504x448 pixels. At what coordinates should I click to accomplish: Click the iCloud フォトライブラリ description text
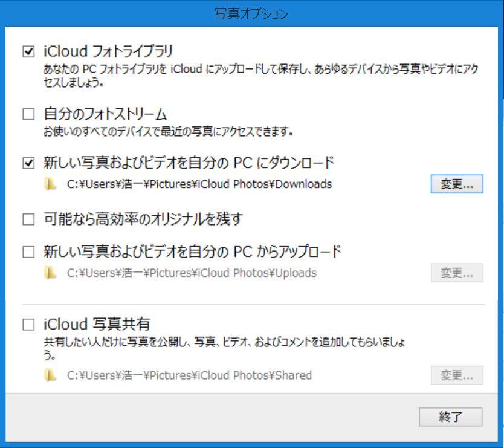click(261, 76)
